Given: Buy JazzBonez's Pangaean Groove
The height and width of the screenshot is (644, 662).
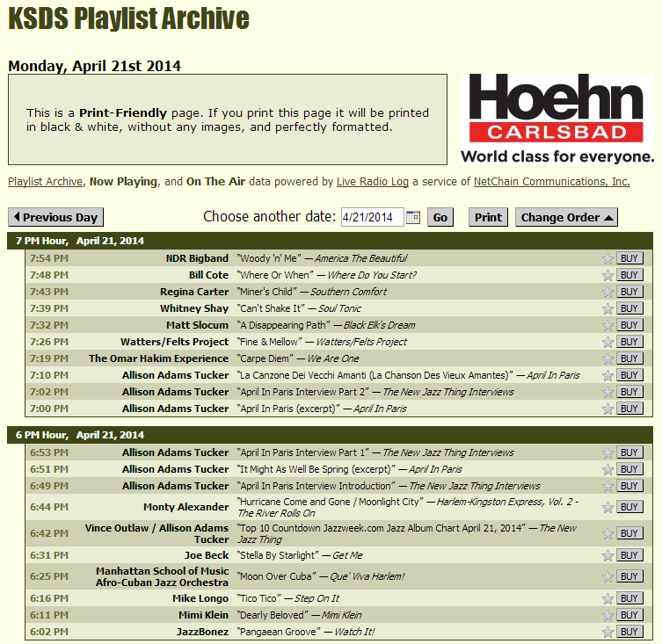Looking at the screenshot, I should point(629,632).
